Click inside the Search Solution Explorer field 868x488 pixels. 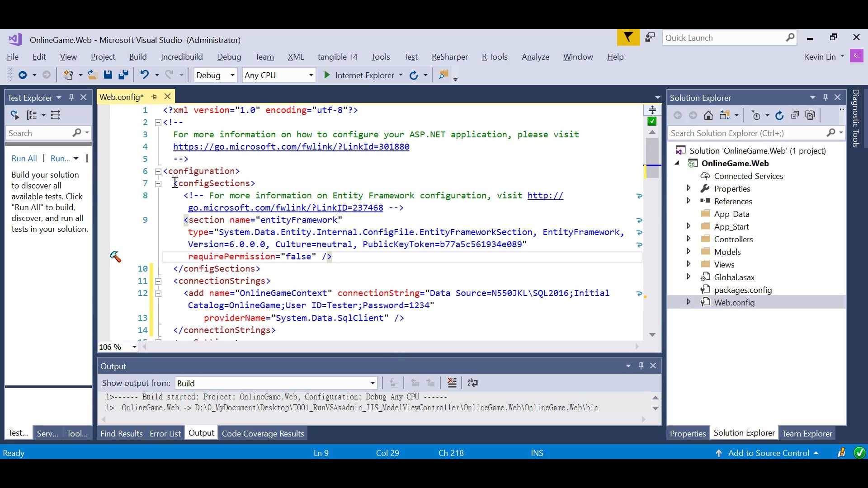(746, 133)
